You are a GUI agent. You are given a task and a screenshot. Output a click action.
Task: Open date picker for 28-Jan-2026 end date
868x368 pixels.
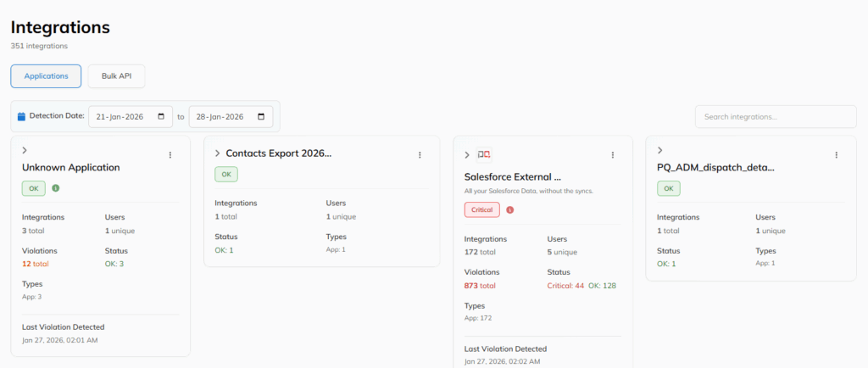point(260,116)
